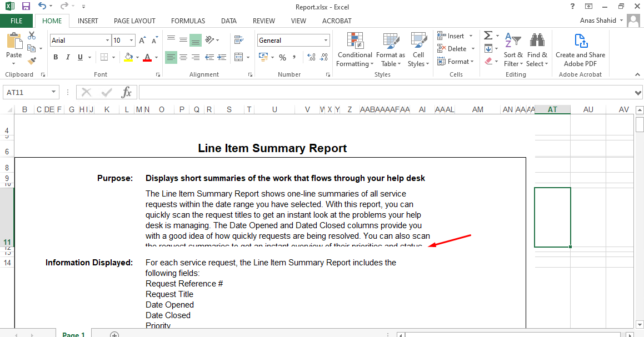This screenshot has width=644, height=337.
Task: Toggle bold formatting
Action: (x=56, y=57)
